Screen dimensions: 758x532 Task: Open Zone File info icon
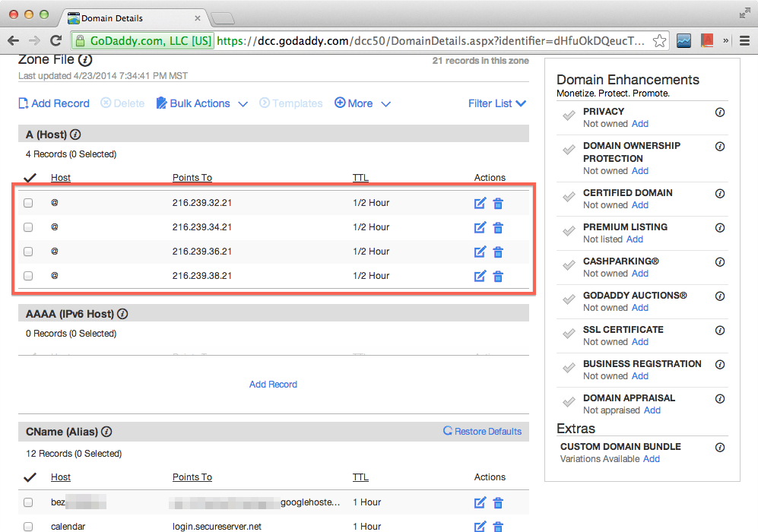85,59
